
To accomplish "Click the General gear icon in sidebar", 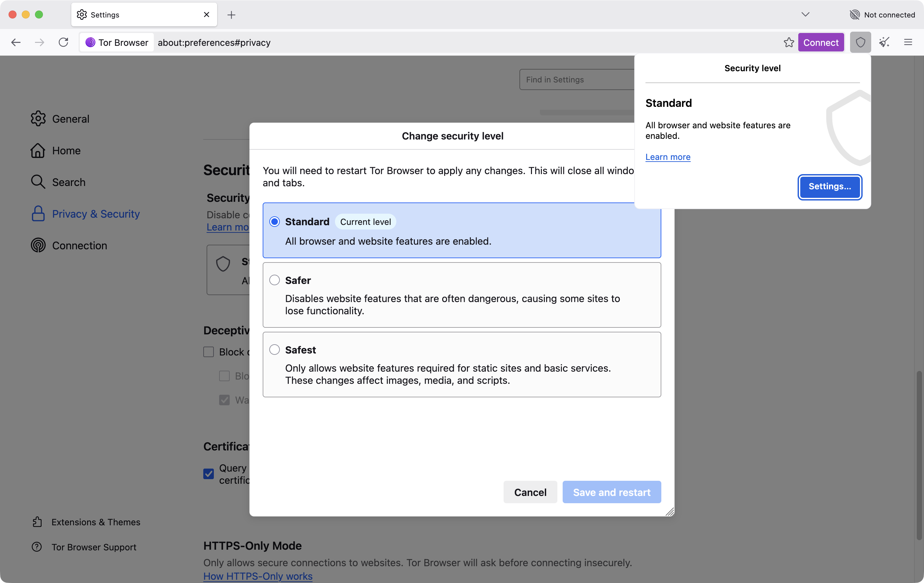I will 38,119.
